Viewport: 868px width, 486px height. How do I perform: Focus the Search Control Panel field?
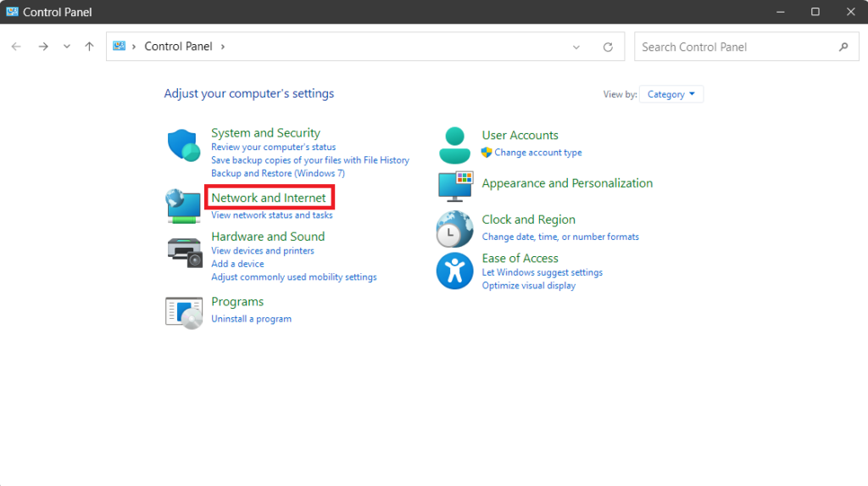click(733, 47)
